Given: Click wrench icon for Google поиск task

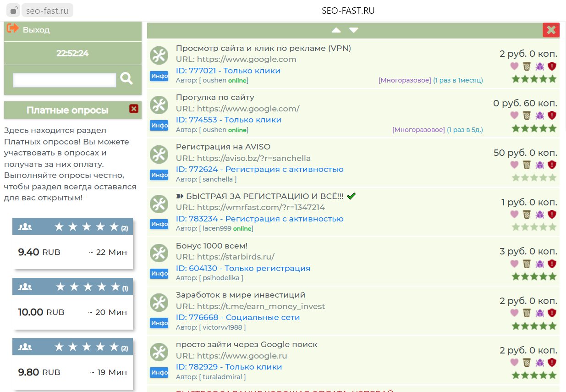Looking at the screenshot, I should pos(159,352).
